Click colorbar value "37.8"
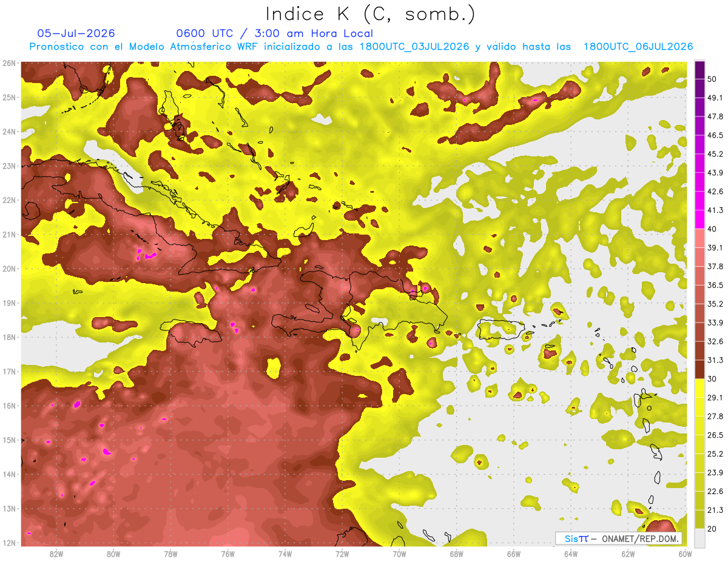 point(715,266)
